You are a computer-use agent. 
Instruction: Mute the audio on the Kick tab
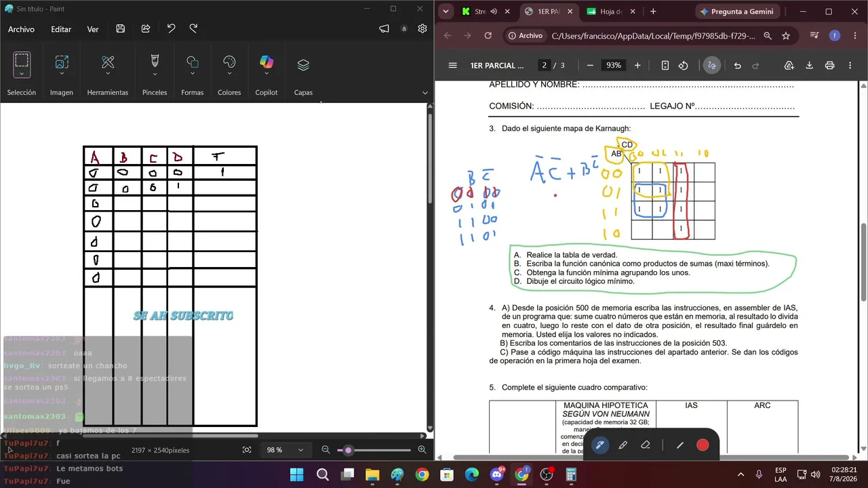coord(494,12)
